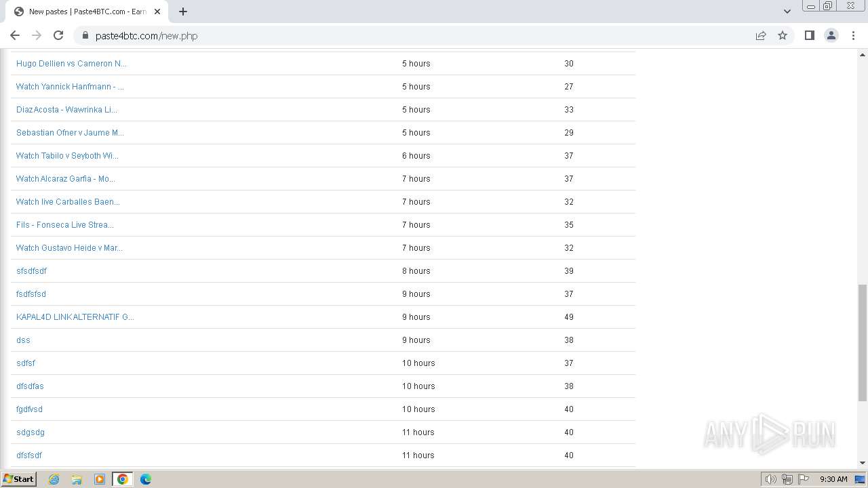868x488 pixels.
Task: Open paste Fils - Fonseca Live Strea...
Action: (65, 225)
